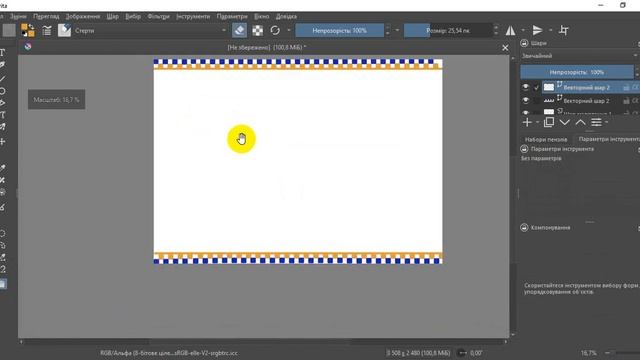Viewport: 640px width, 360px height.
Task: Switch to the 'Набори пензлів' tab
Action: pyautogui.click(x=546, y=139)
